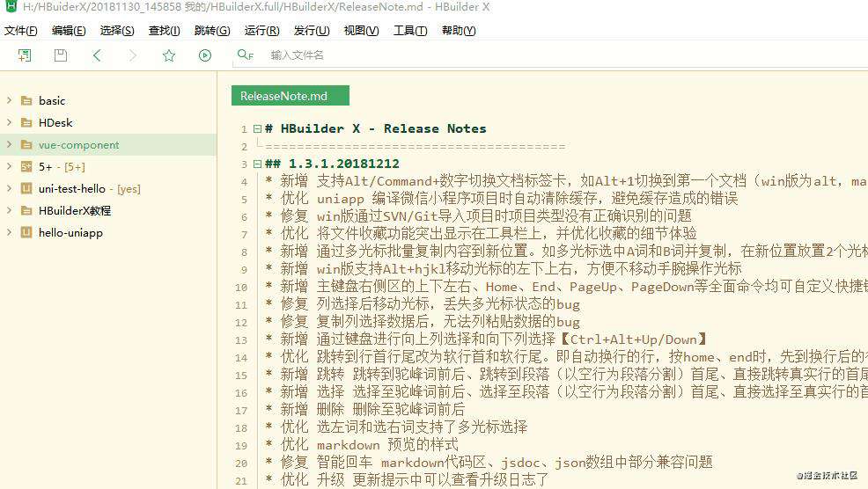Expand the vue-component folder
This screenshot has height=489, width=868.
9,144
